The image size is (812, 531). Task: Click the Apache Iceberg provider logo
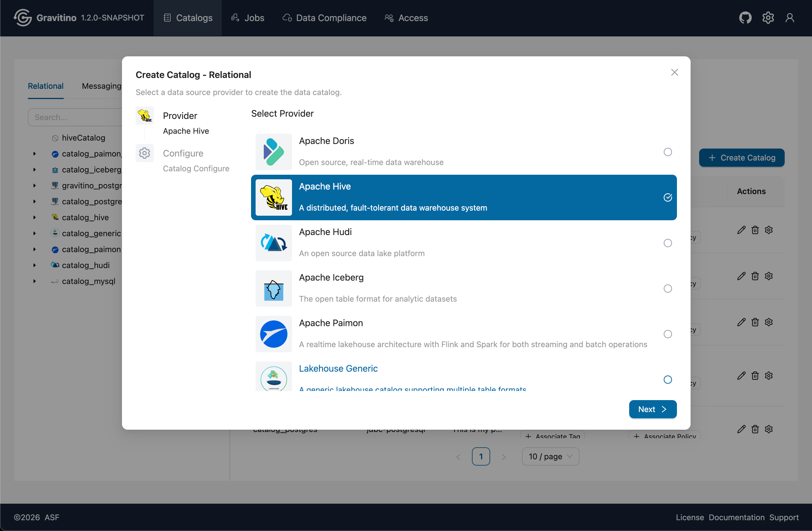tap(273, 289)
